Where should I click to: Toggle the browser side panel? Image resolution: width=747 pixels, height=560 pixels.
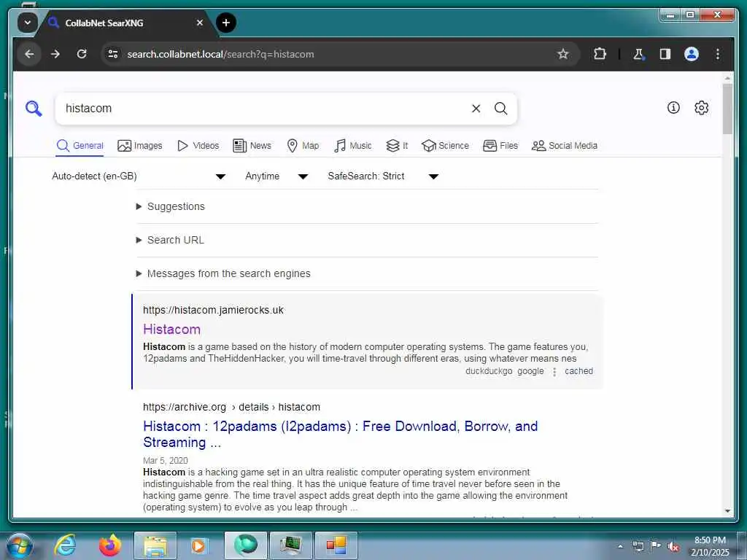click(665, 54)
